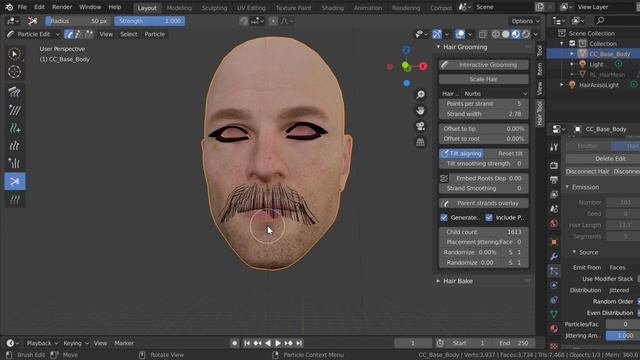Switch to the Sculpting workspace tab
The height and width of the screenshot is (360, 640).
[214, 8]
